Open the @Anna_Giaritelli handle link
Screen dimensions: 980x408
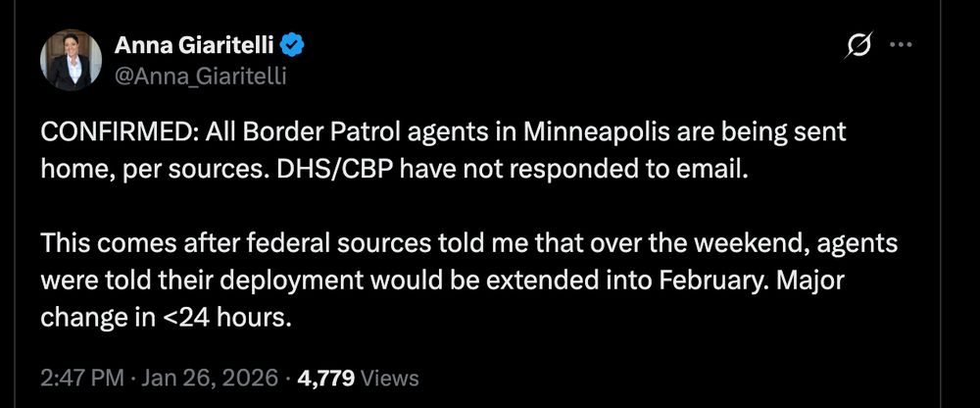[x=201, y=75]
